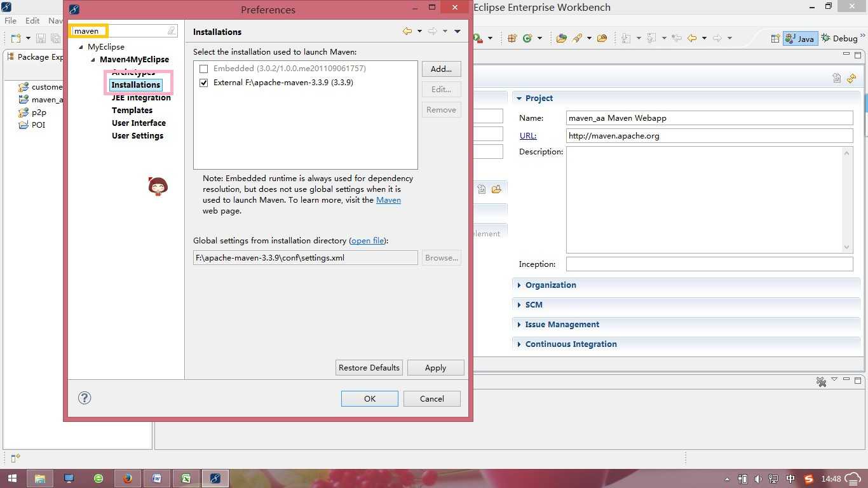Click the Search flashlight icon in toolbar
Viewport: 868px width, 488px height.
(577, 39)
